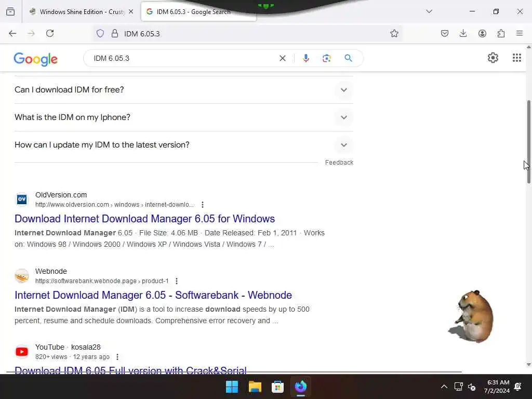Open the clock and date flyout

click(497, 387)
